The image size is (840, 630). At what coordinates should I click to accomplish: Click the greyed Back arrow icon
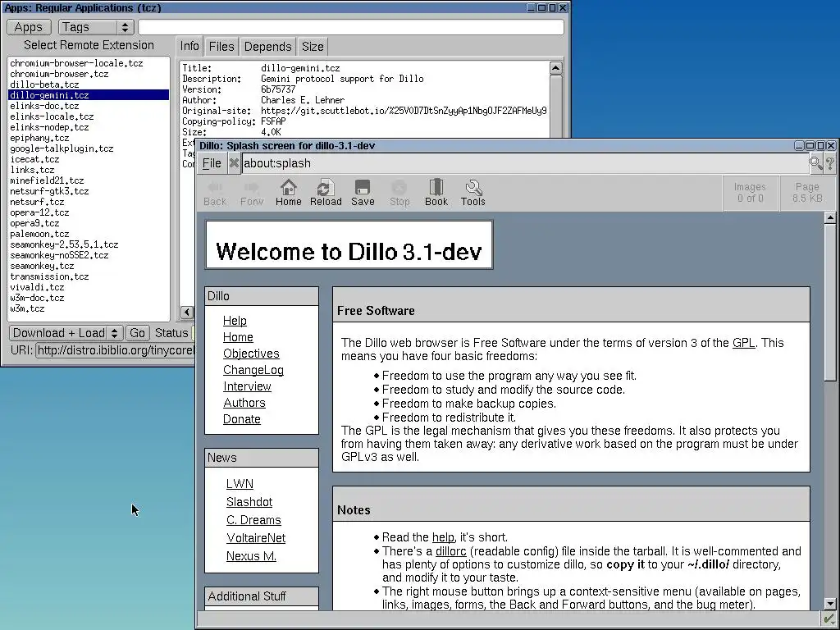coord(215,192)
